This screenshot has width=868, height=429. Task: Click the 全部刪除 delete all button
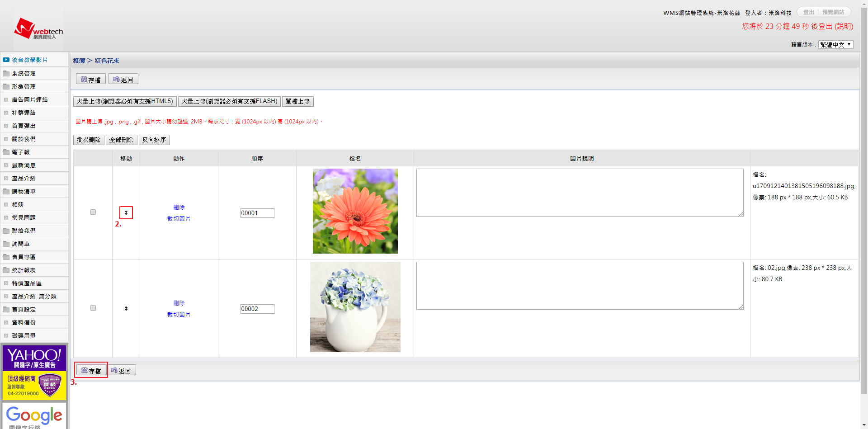tap(121, 140)
